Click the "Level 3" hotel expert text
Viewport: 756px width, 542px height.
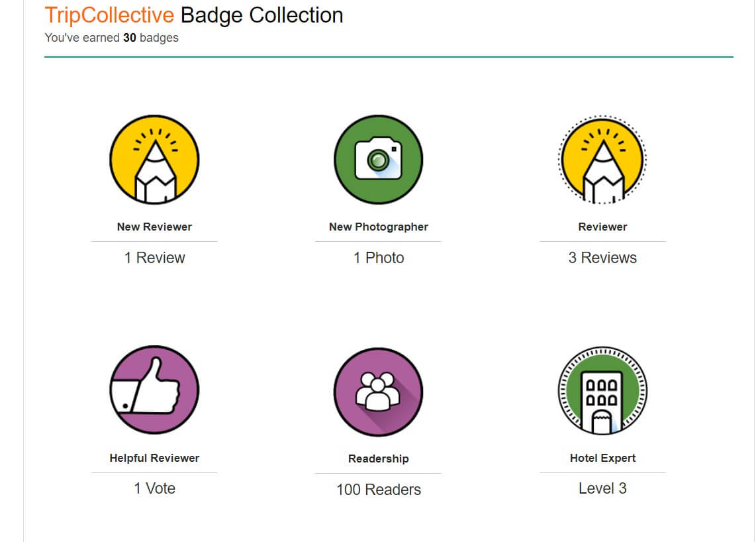pos(602,488)
